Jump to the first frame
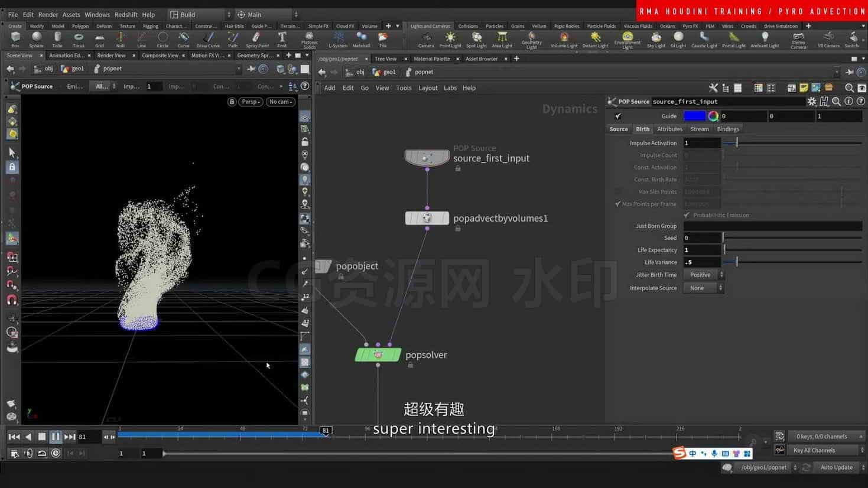This screenshot has height=488, width=868. click(x=14, y=437)
